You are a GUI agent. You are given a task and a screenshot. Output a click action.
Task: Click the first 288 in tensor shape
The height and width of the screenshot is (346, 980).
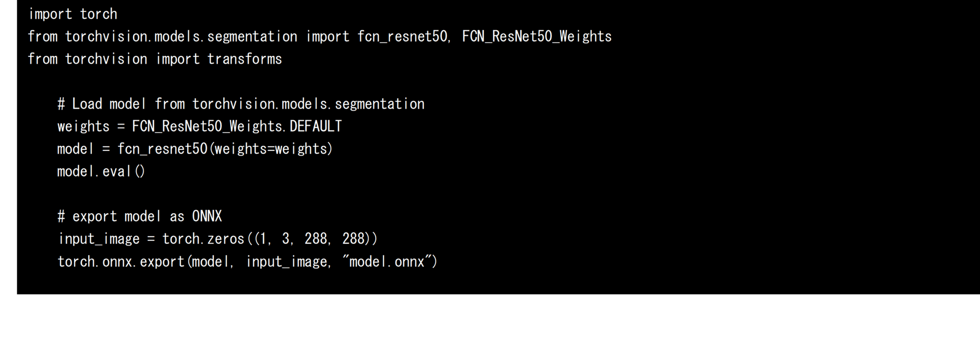[315, 239]
